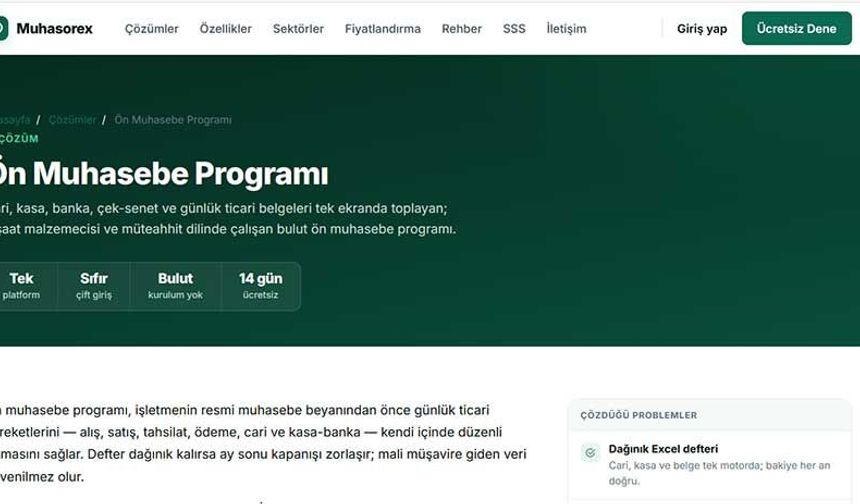860x504 pixels.
Task: Click the ÇÖZÜM label above the heading
Action: pyautogui.click(x=19, y=139)
